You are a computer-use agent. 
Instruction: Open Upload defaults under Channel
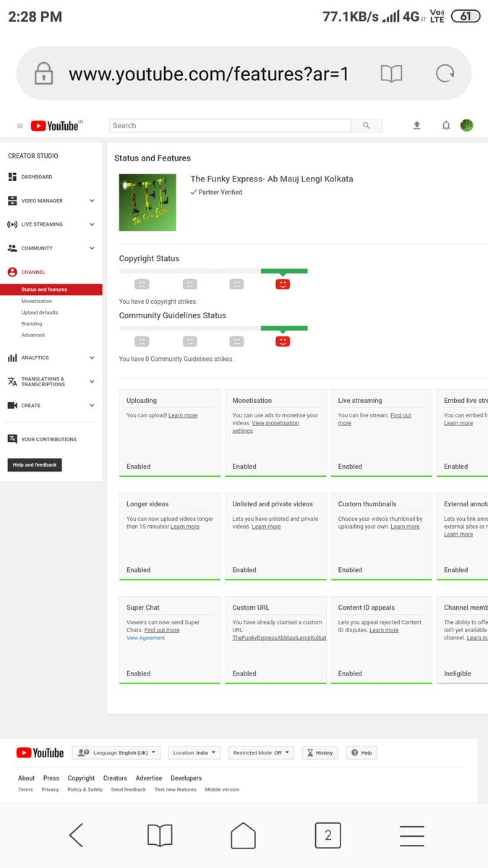pyautogui.click(x=40, y=312)
